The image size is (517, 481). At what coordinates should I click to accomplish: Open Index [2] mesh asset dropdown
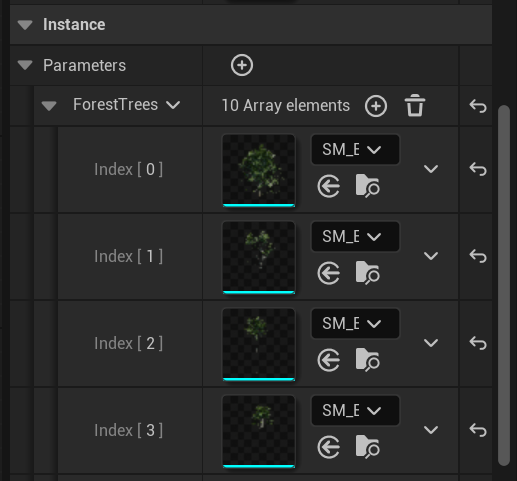tap(355, 323)
